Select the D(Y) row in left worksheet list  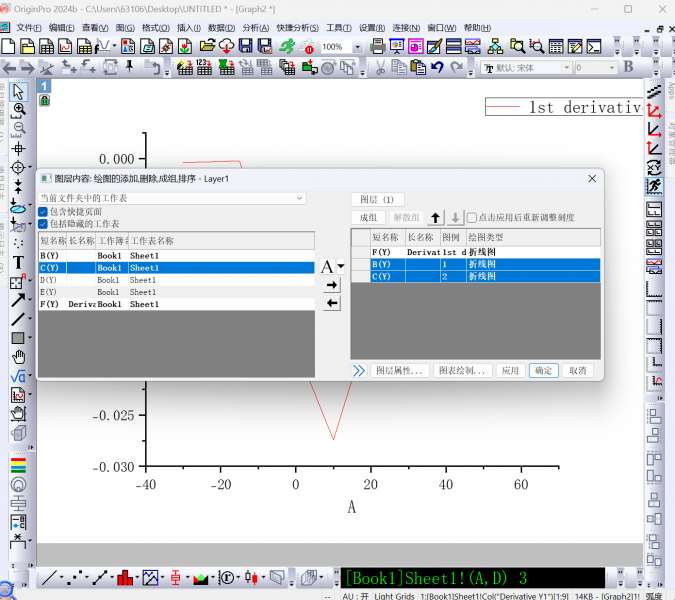[176, 280]
